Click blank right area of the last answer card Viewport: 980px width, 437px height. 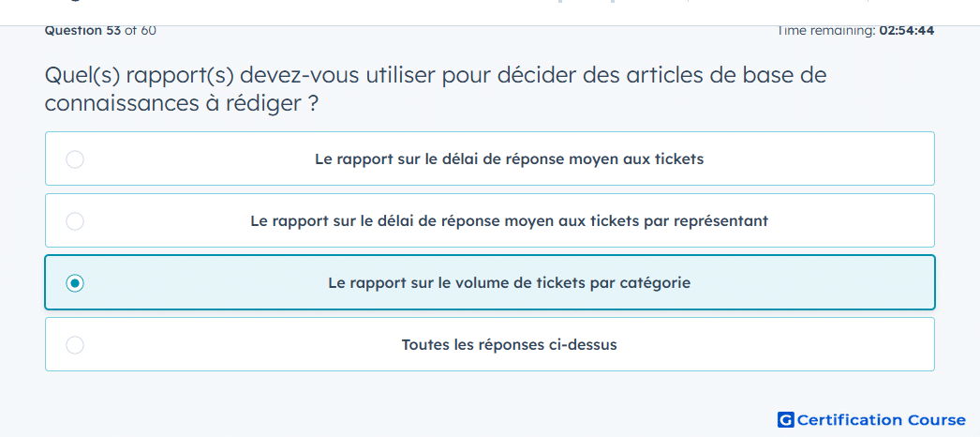pos(775,345)
